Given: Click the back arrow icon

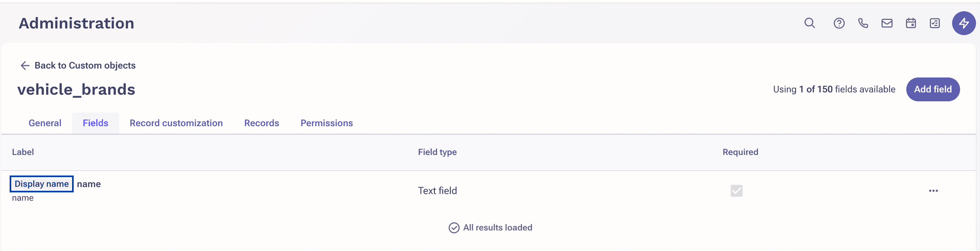Looking at the screenshot, I should [25, 65].
